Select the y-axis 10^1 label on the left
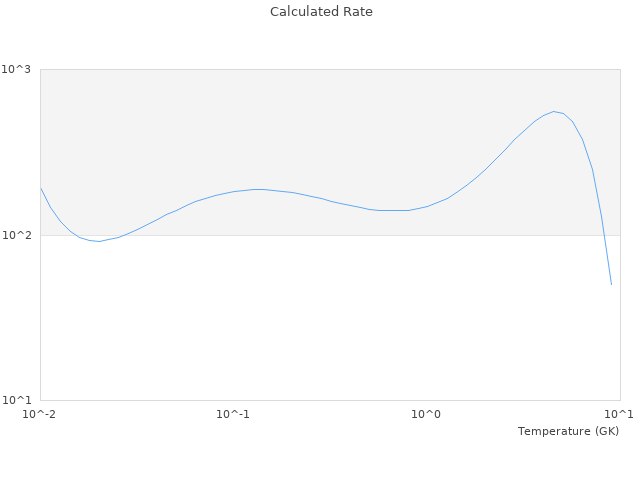Image resolution: width=640 pixels, height=480 pixels. 19,401
